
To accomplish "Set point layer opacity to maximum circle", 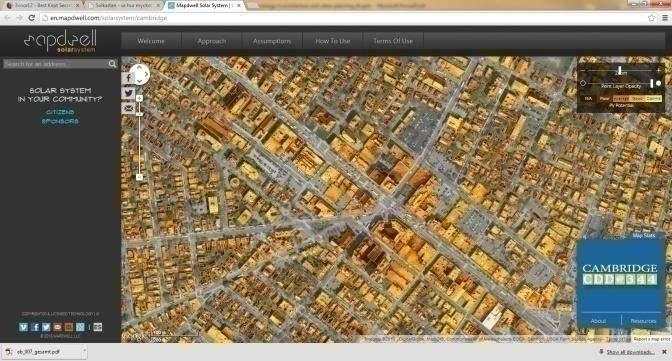I will click(658, 83).
